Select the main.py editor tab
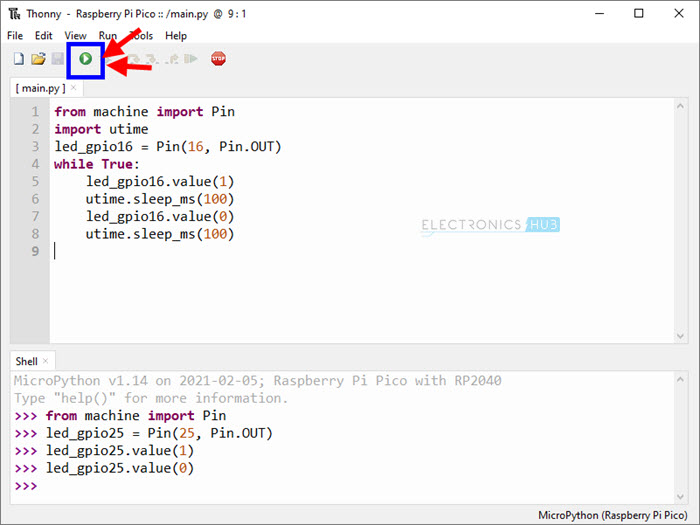The image size is (700, 525). [40, 88]
